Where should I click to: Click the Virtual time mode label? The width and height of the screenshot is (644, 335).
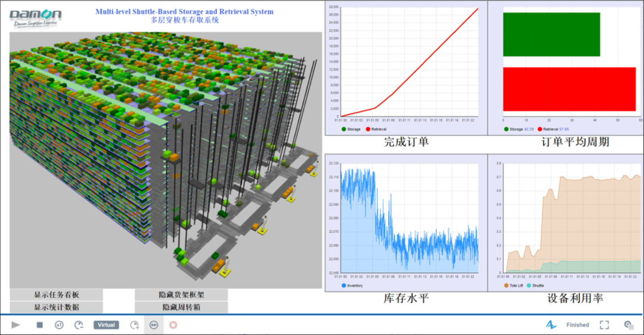tap(106, 325)
